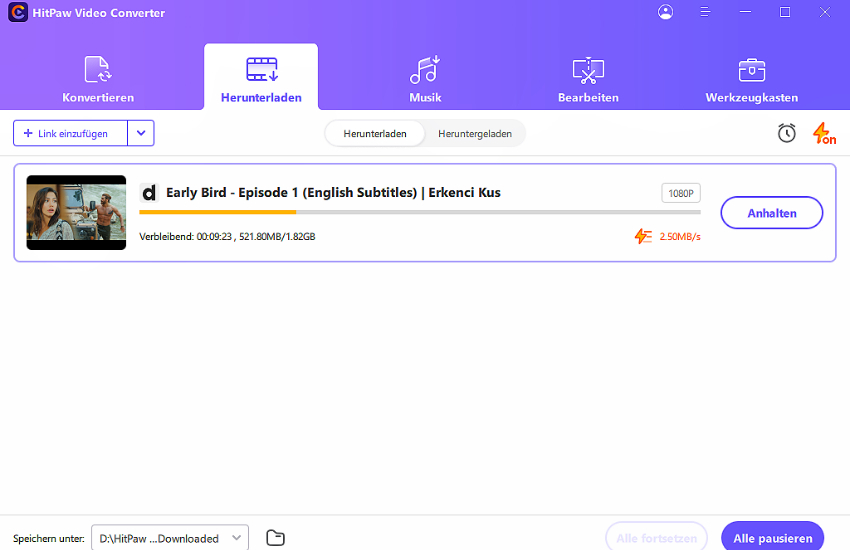
Task: Click the download progress bar
Action: click(420, 212)
